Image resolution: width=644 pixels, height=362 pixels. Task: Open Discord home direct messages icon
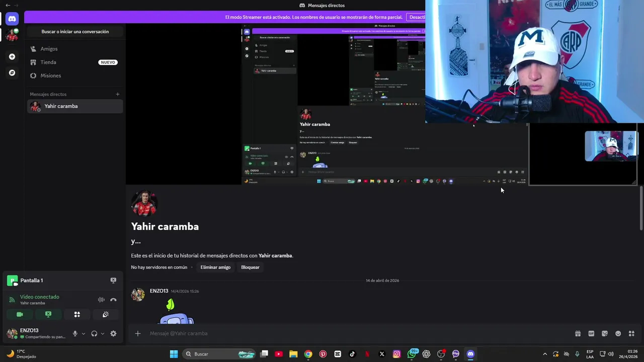pos(12,19)
